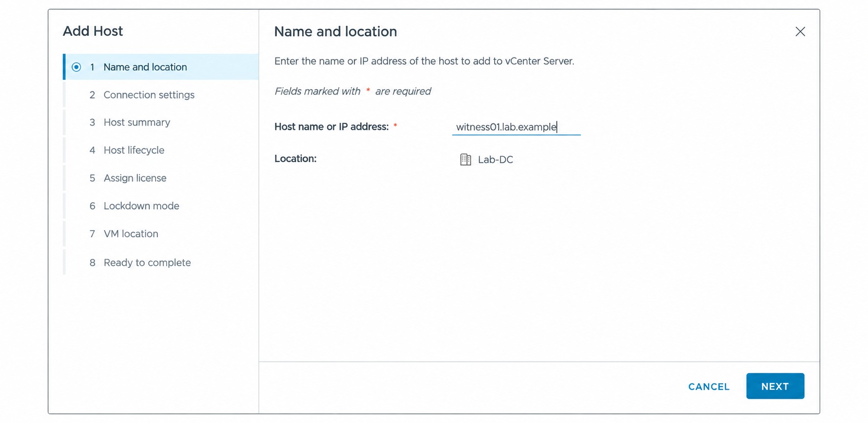Click the 'Name and location' page heading
The image size is (868, 423).
click(x=335, y=31)
